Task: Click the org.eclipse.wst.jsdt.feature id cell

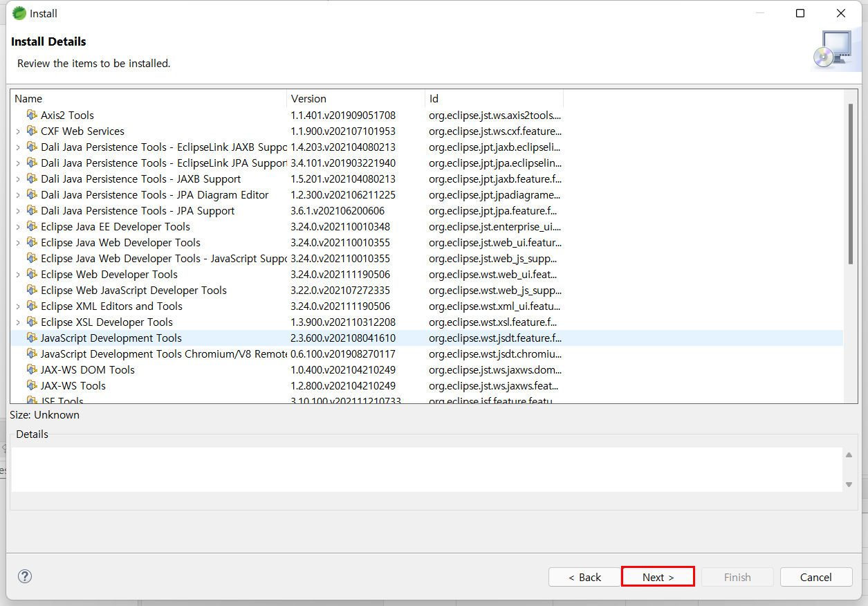Action: 495,338
